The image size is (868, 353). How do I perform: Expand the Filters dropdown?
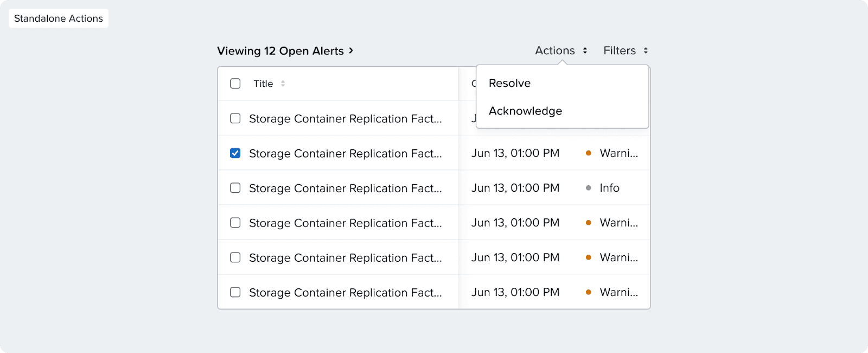click(x=620, y=51)
